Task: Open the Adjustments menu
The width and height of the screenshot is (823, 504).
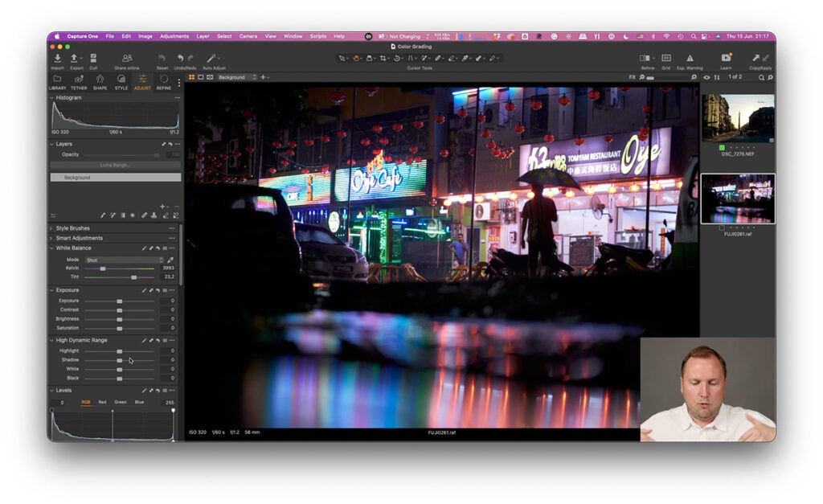Action: [174, 36]
